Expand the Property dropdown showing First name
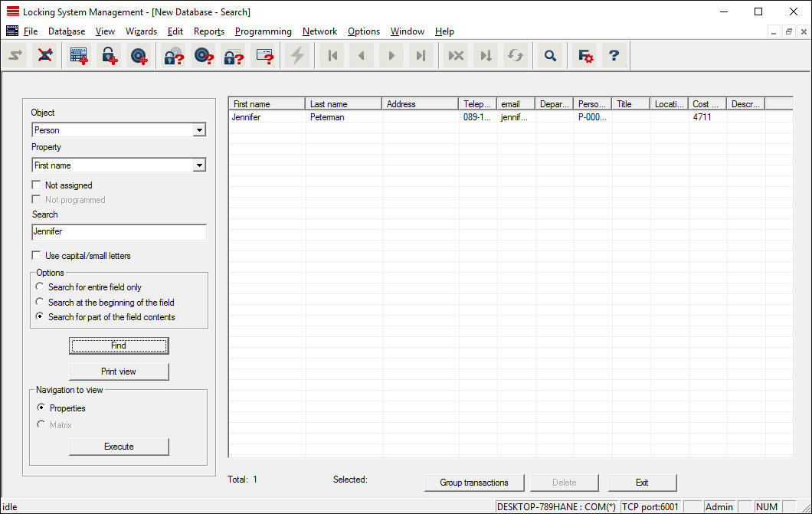Viewport: 812px width, 514px height. (x=119, y=165)
